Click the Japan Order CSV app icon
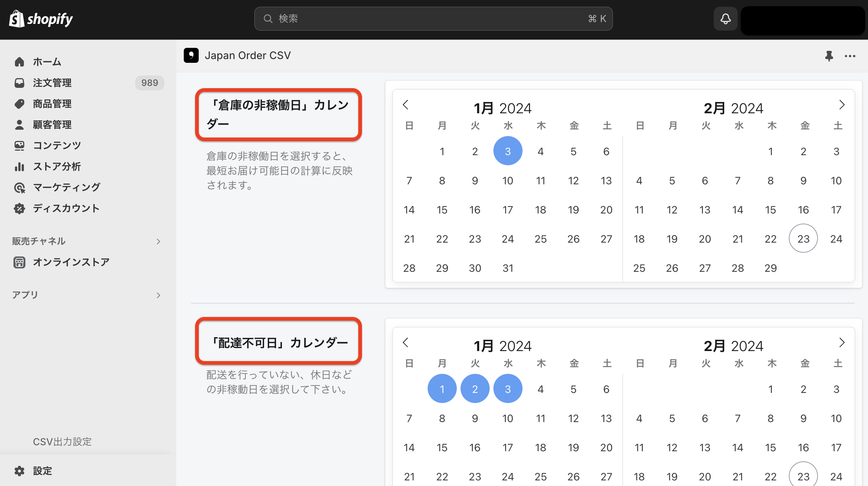The image size is (868, 486). 191,55
